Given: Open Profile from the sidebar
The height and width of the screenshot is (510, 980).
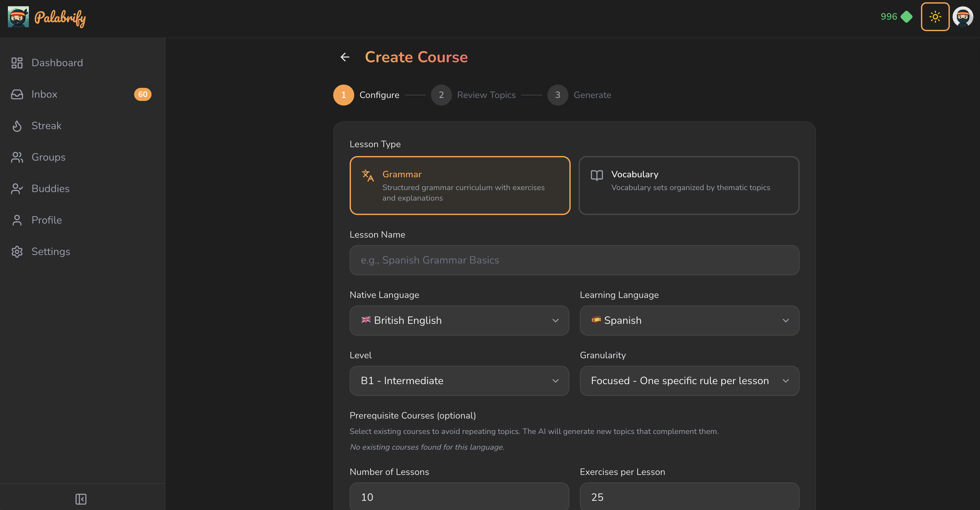Looking at the screenshot, I should 82,220.
